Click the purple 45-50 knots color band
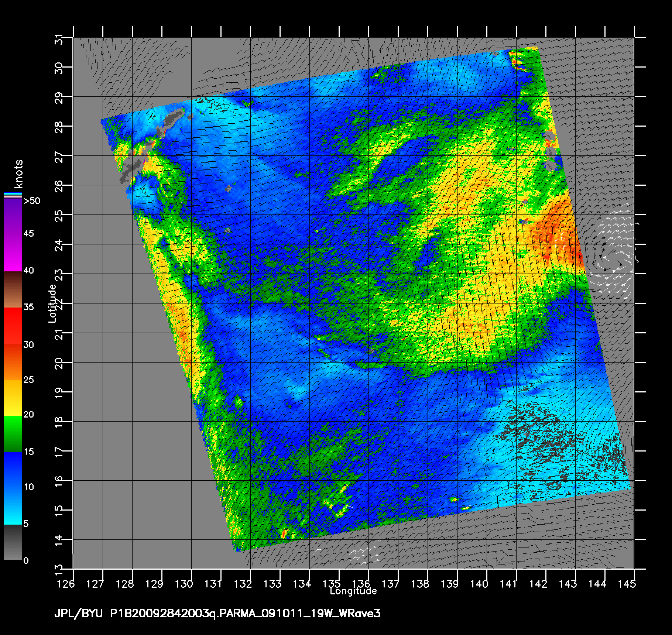This screenshot has height=635, width=672. 13,216
